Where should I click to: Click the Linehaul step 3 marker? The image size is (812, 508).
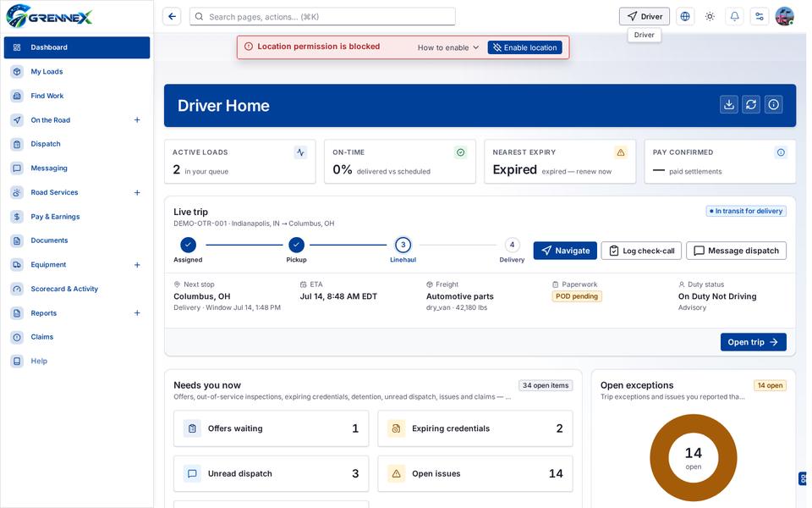403,245
